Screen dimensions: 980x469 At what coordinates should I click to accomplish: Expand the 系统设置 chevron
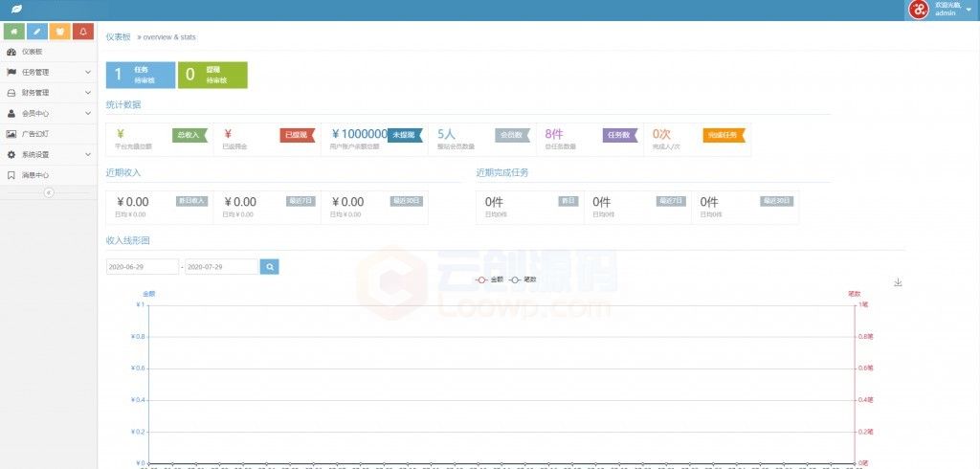click(x=88, y=154)
